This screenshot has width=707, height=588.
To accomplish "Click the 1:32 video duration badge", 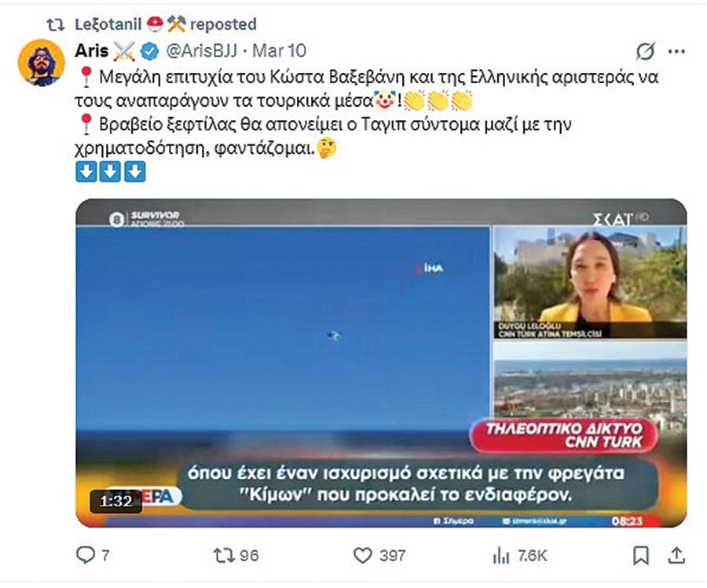I will [x=116, y=501].
